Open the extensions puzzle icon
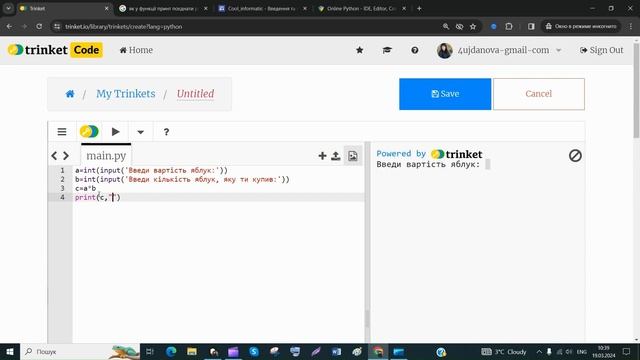The image size is (640, 360). pyautogui.click(x=509, y=27)
